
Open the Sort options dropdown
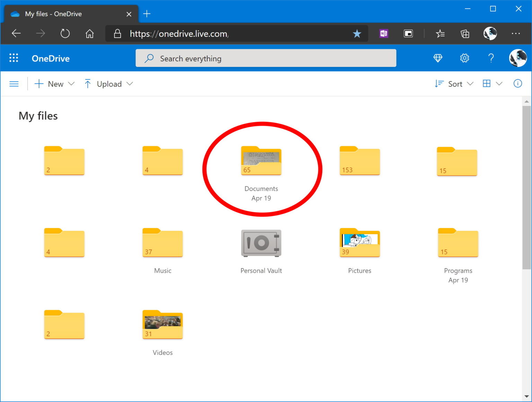click(x=454, y=84)
